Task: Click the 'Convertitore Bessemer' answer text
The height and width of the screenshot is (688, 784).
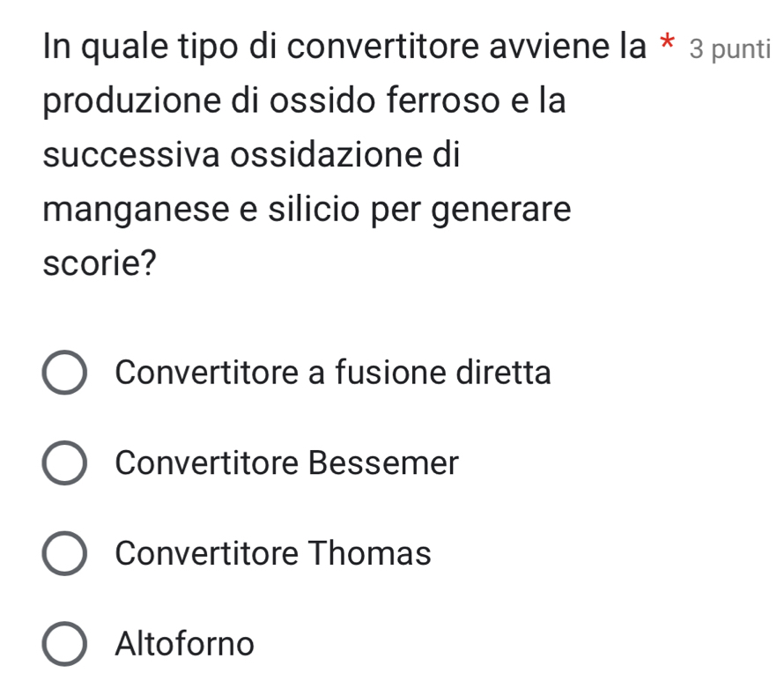Action: pyautogui.click(x=287, y=463)
